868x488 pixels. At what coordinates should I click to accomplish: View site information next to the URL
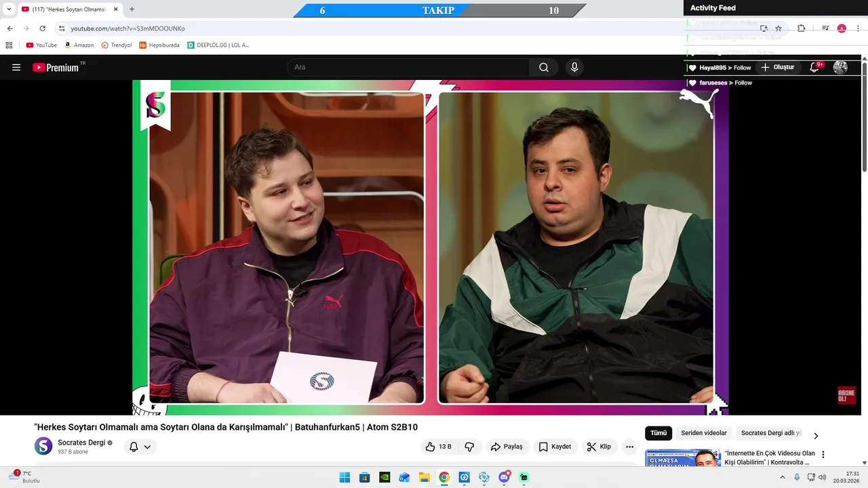tap(62, 28)
